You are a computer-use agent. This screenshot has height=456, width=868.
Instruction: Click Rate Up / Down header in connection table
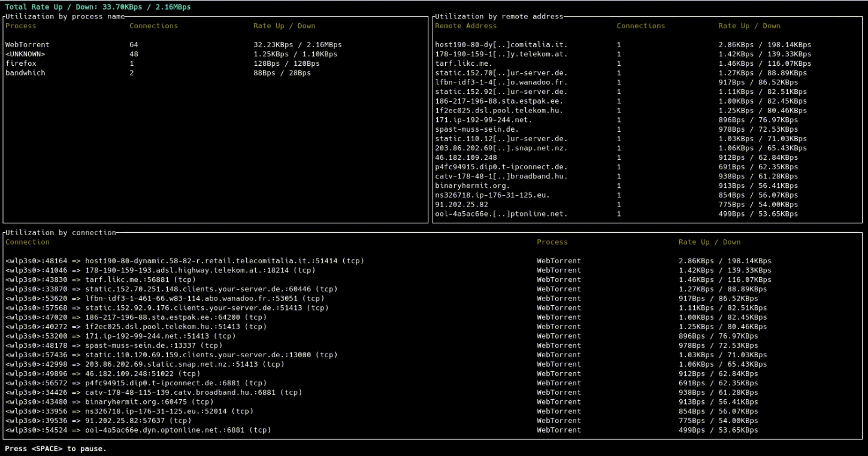tap(709, 242)
